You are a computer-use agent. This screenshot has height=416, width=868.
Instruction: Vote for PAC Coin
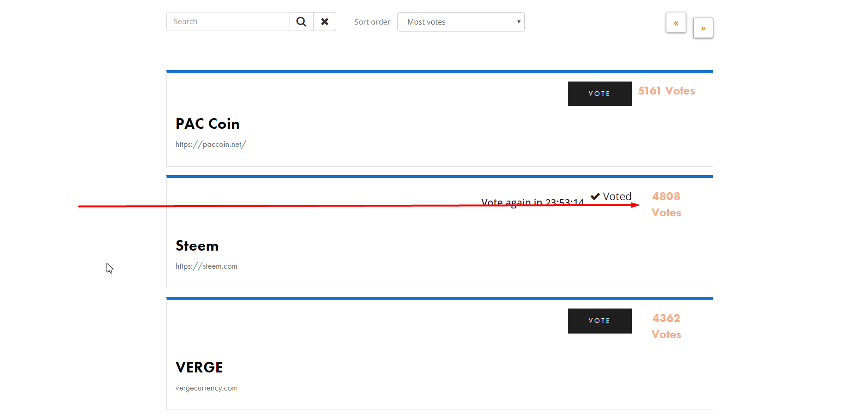coord(599,94)
